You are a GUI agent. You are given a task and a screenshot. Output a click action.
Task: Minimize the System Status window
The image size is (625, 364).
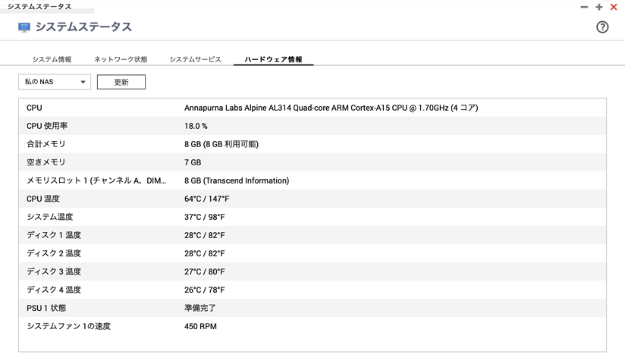584,7
